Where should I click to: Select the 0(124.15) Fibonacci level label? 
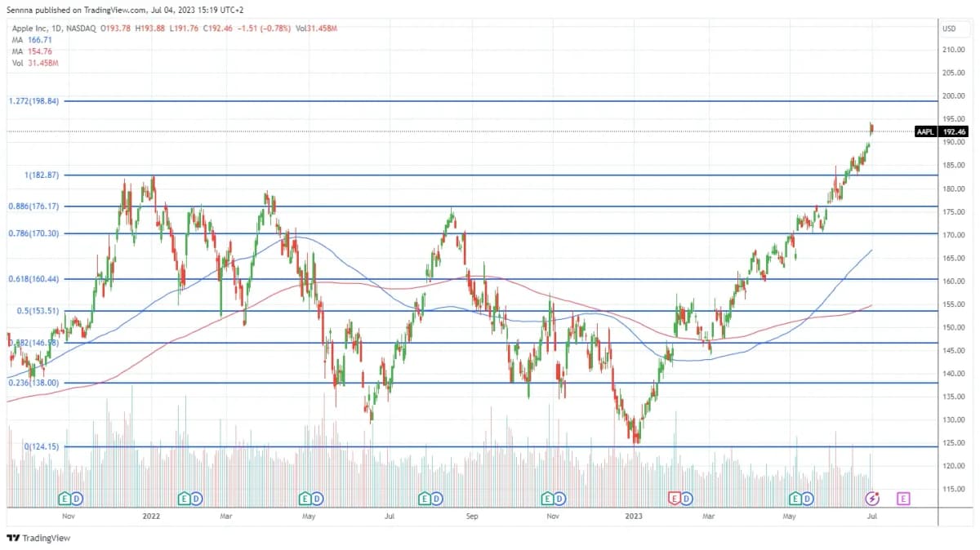click(41, 446)
